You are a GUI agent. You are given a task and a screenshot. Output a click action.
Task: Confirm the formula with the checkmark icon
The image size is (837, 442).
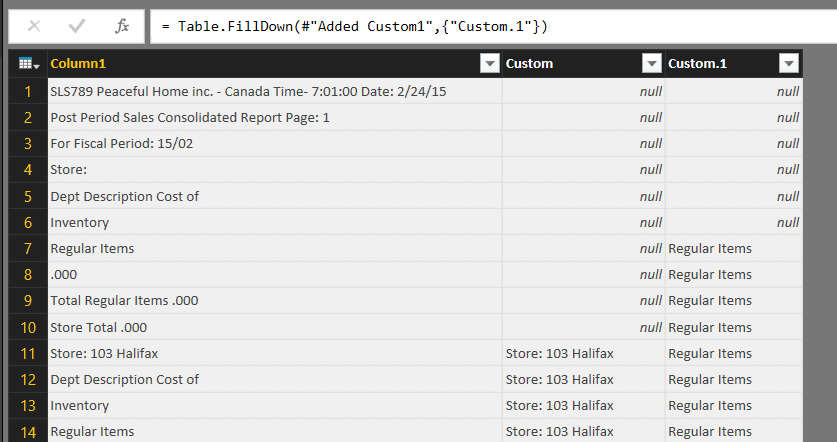pyautogui.click(x=77, y=26)
